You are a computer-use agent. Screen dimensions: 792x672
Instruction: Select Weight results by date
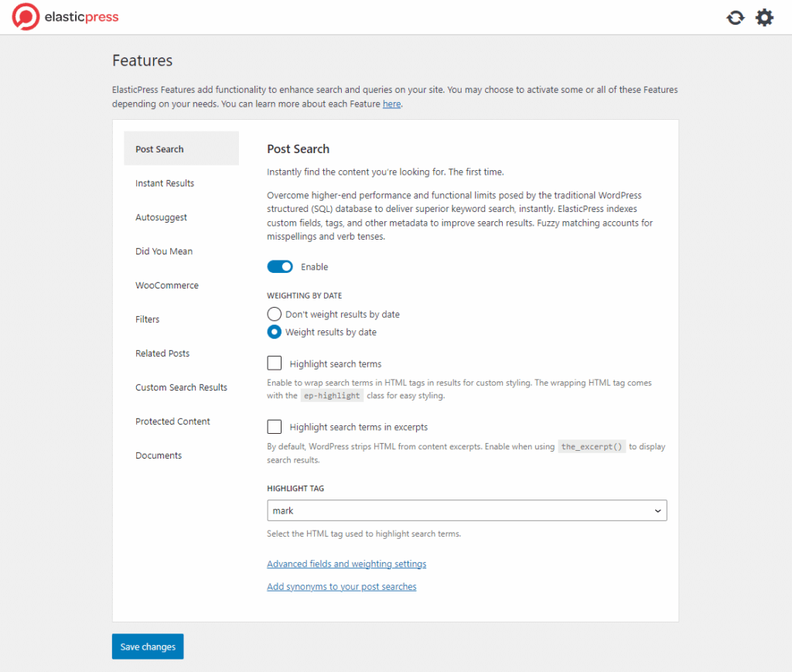274,332
